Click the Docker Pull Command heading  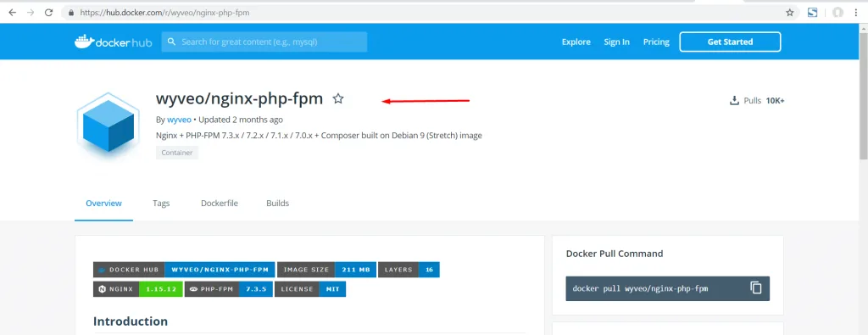click(x=615, y=254)
